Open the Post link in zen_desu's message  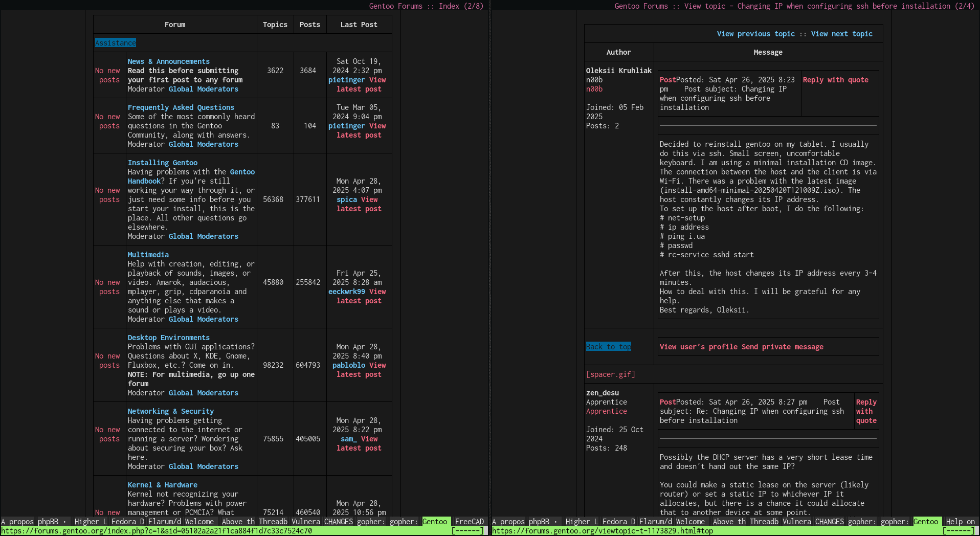667,402
